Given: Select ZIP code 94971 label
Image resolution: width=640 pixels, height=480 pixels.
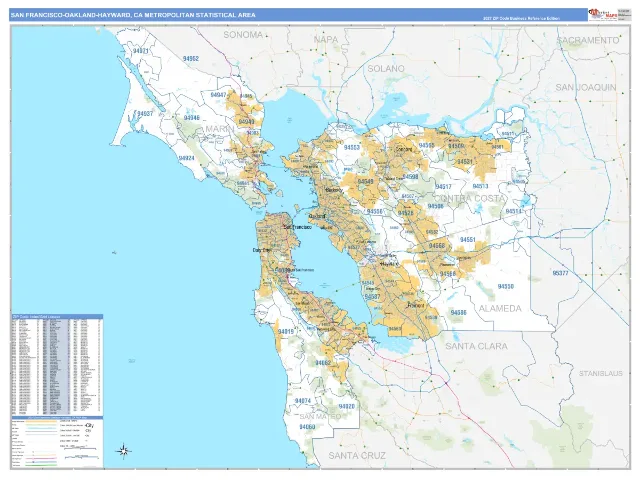Looking at the screenshot, I should (x=141, y=51).
